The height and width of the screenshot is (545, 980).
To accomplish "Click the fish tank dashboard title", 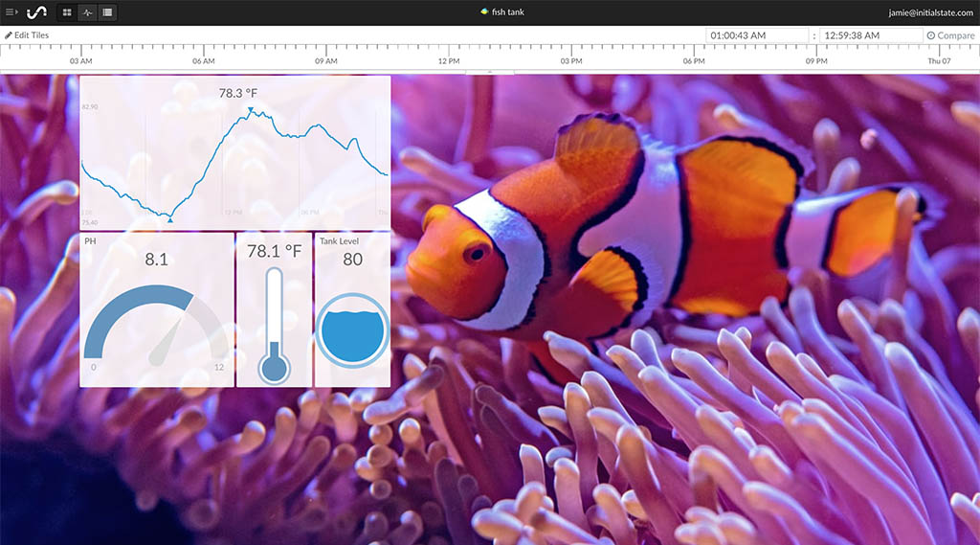I will 507,11.
